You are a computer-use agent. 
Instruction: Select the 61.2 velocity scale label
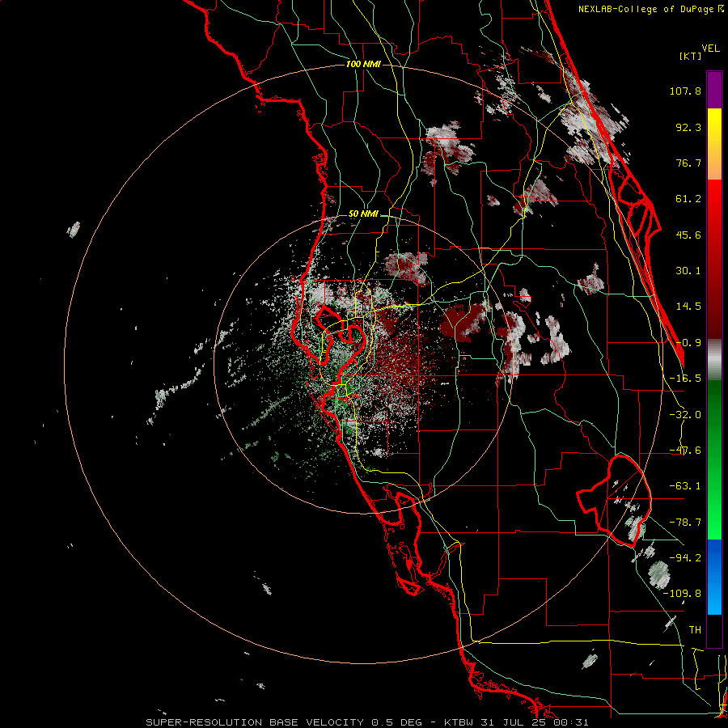coord(688,199)
